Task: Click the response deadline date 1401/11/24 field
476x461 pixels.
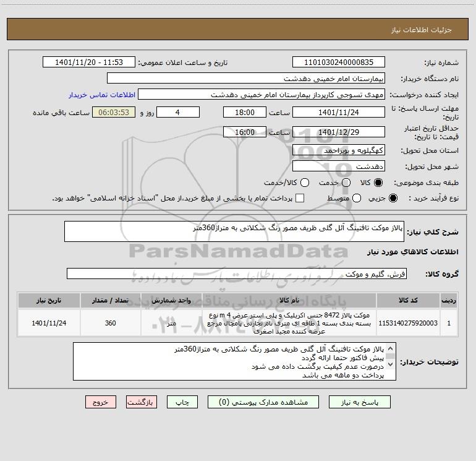Action: [x=339, y=112]
